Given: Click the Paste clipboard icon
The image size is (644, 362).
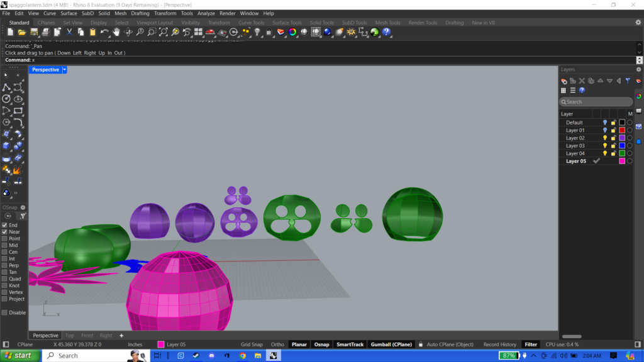Looking at the screenshot, I should (x=93, y=32).
